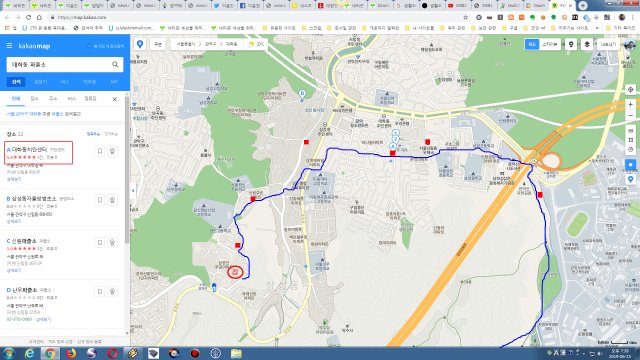This screenshot has width=640, height=360.
Task: Open map layers stack icon
Action: coord(587,44)
